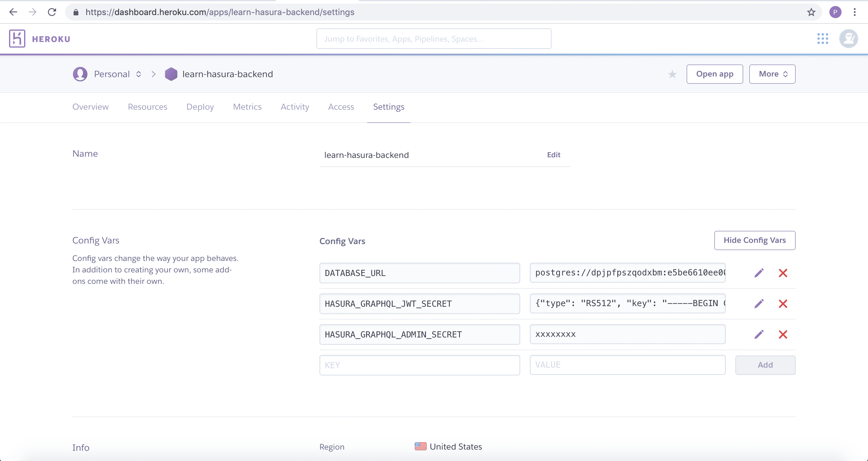The image size is (868, 461).
Task: Click the breadcrumb chevron separator
Action: [x=154, y=74]
